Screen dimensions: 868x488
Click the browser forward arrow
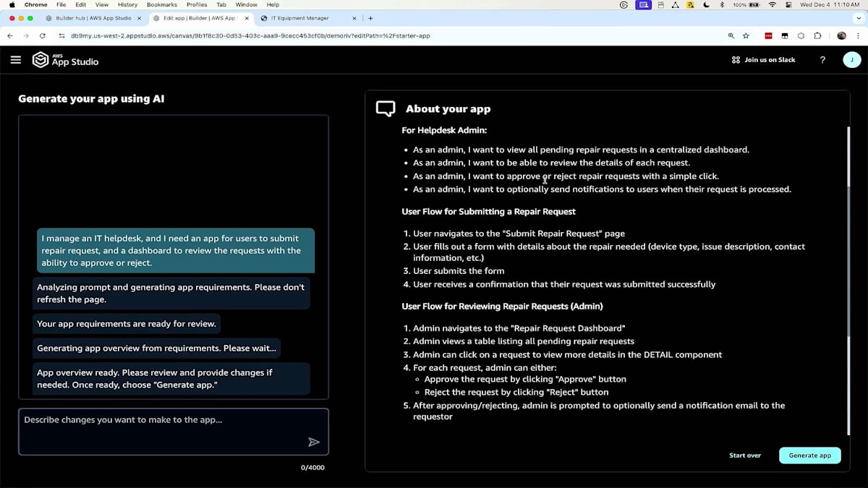pyautogui.click(x=27, y=35)
